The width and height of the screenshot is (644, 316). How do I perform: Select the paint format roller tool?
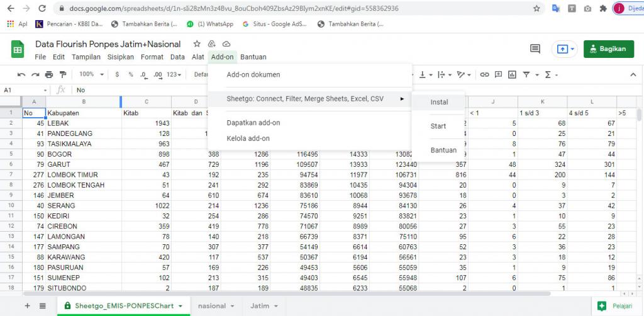[x=62, y=74]
